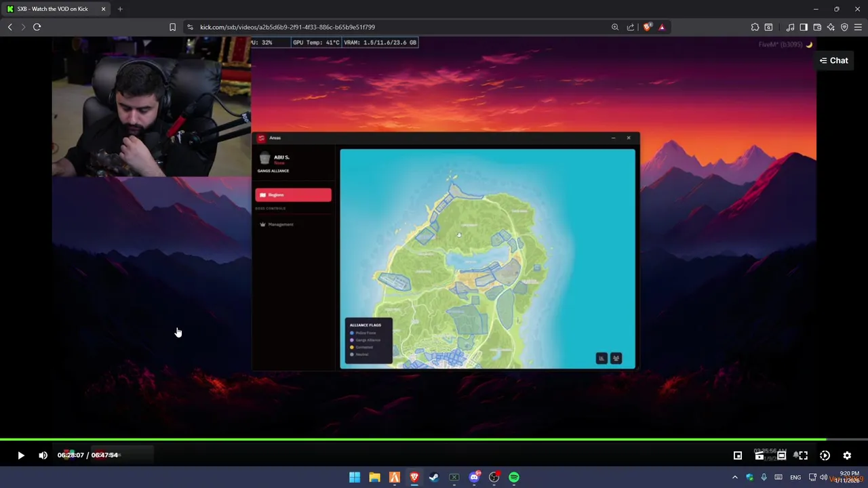The width and height of the screenshot is (868, 488).
Task: Open the media playlist music-note icon
Action: [x=790, y=27]
